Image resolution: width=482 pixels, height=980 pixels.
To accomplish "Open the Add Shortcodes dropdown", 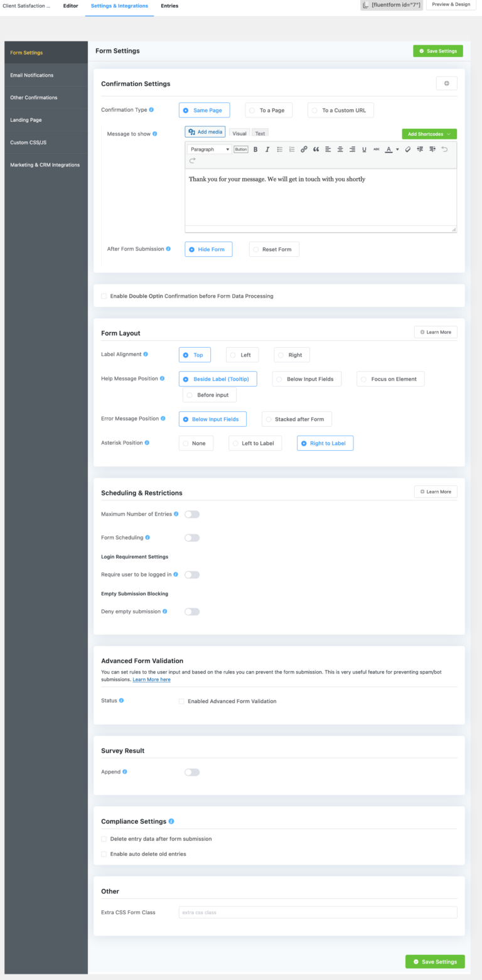I will click(429, 134).
